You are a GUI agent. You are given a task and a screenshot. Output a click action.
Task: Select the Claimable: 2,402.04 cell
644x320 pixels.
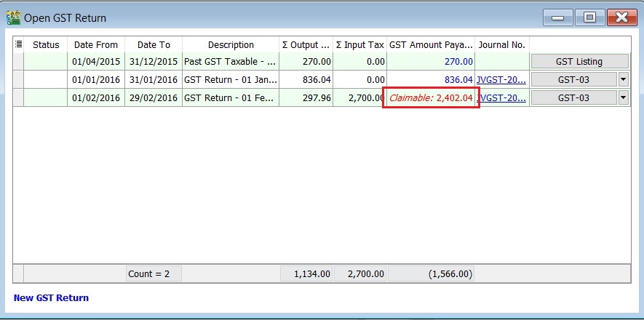coord(430,98)
